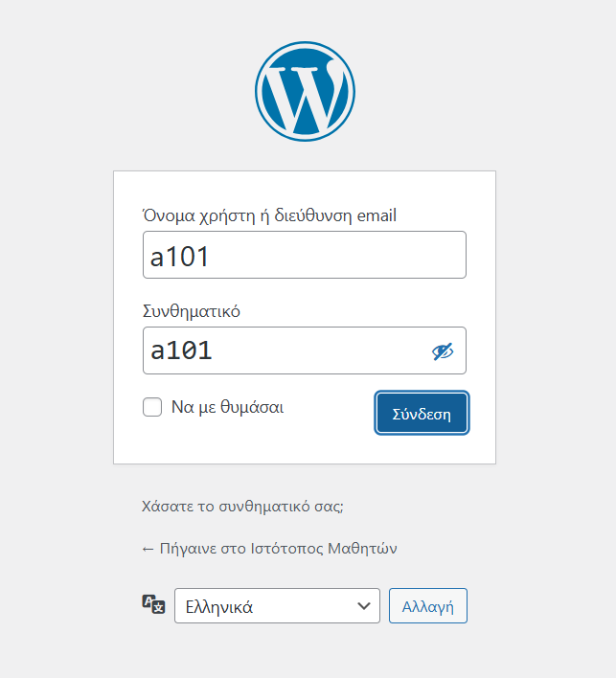Image resolution: width=616 pixels, height=678 pixels.
Task: Place cursor on a101 text in username field
Action: [x=180, y=256]
